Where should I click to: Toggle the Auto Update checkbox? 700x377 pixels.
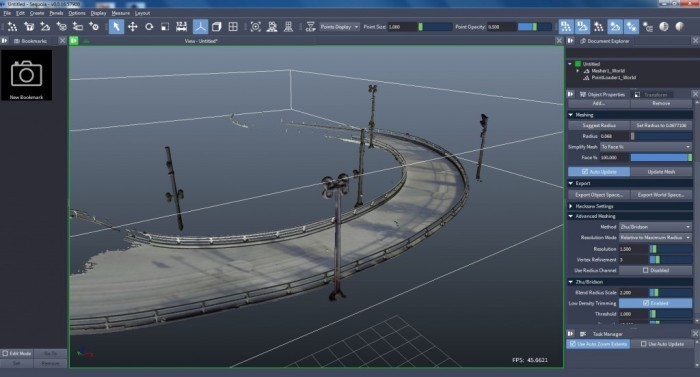click(x=599, y=172)
